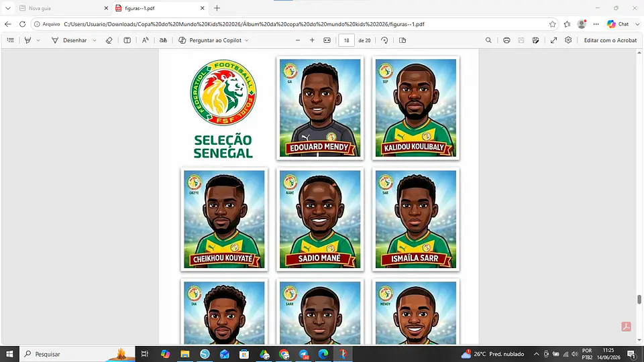Viewport: 644px width, 362px height.
Task: View the Arquivo site information icon
Action: [46, 24]
